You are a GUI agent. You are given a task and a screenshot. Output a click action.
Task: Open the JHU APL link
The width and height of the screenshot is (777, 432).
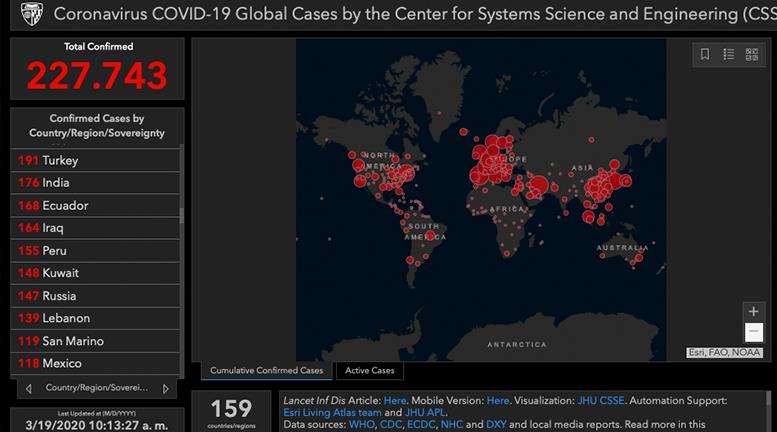pyautogui.click(x=425, y=412)
